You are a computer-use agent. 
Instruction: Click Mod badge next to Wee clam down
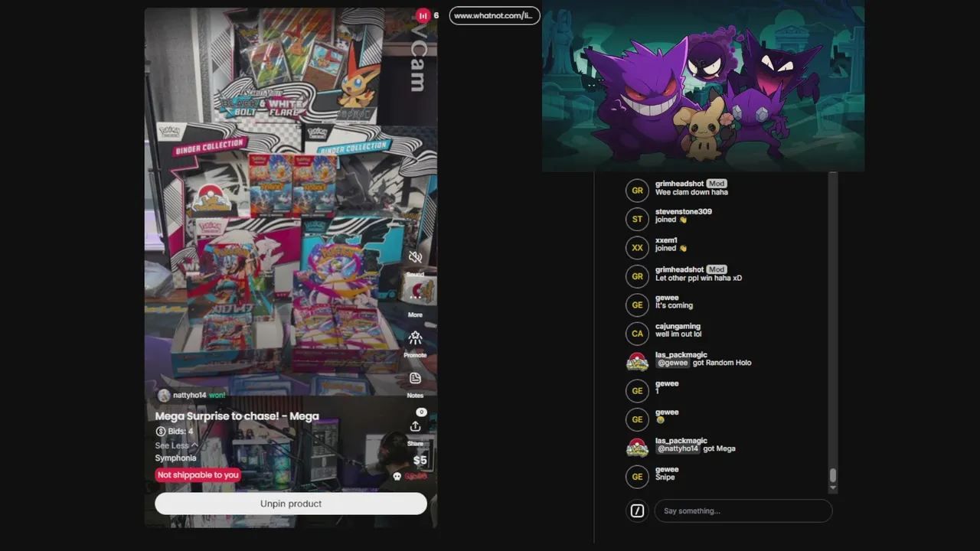716,184
